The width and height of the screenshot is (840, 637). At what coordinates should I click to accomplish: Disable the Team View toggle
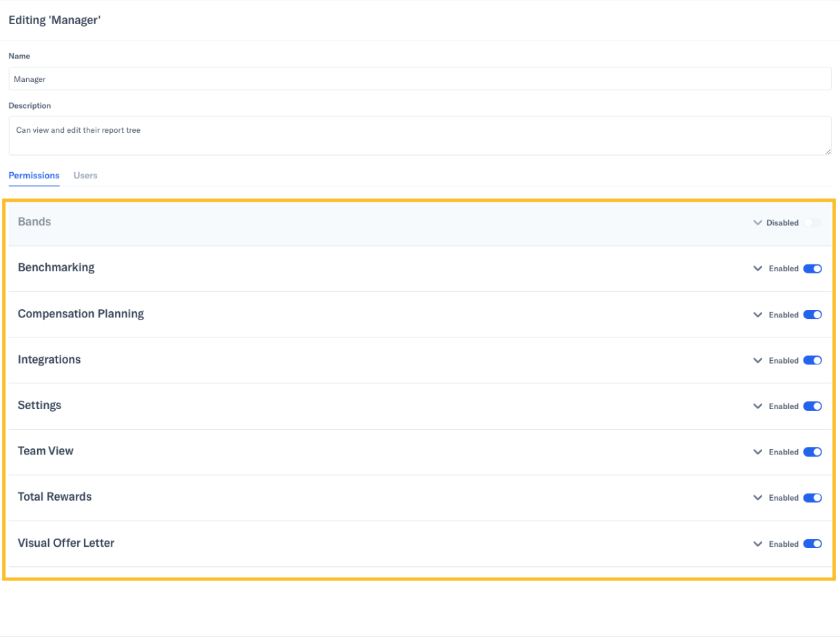pos(812,452)
